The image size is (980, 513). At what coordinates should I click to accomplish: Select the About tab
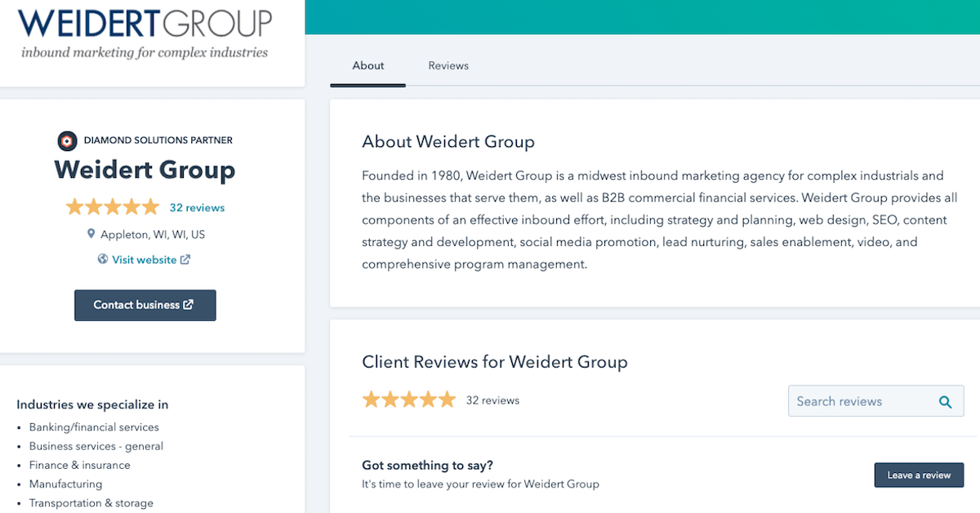(367, 65)
